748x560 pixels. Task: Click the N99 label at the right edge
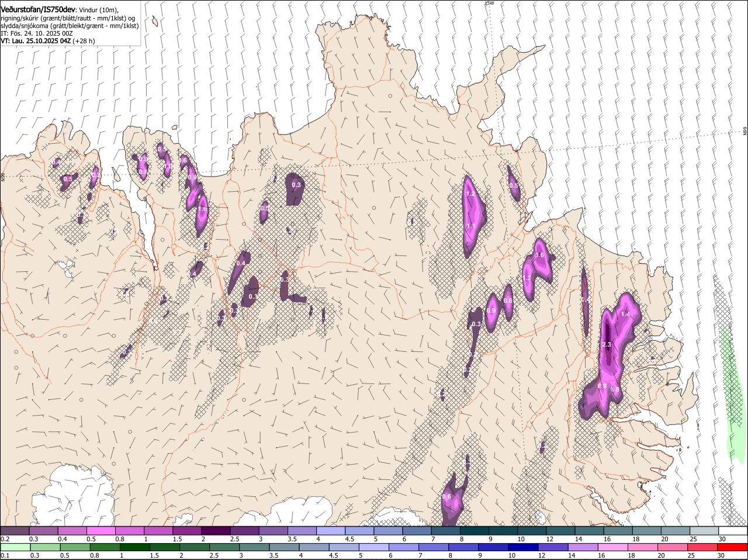click(745, 132)
